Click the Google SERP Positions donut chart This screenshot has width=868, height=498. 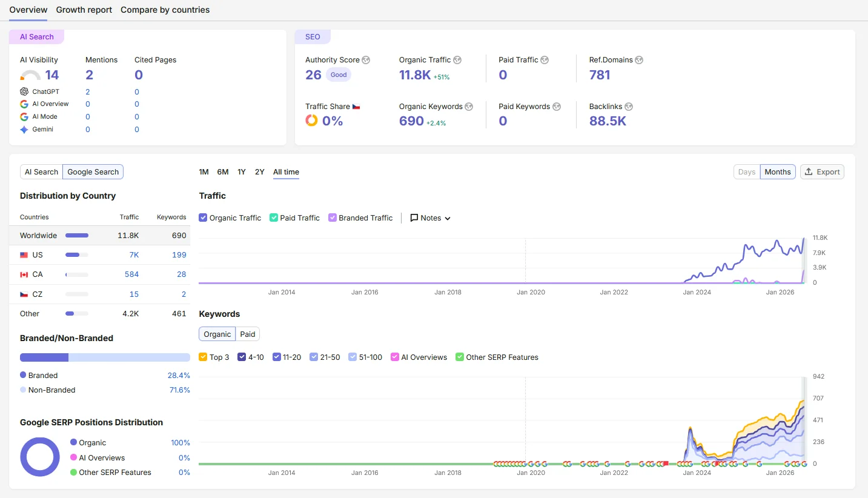[x=40, y=457]
